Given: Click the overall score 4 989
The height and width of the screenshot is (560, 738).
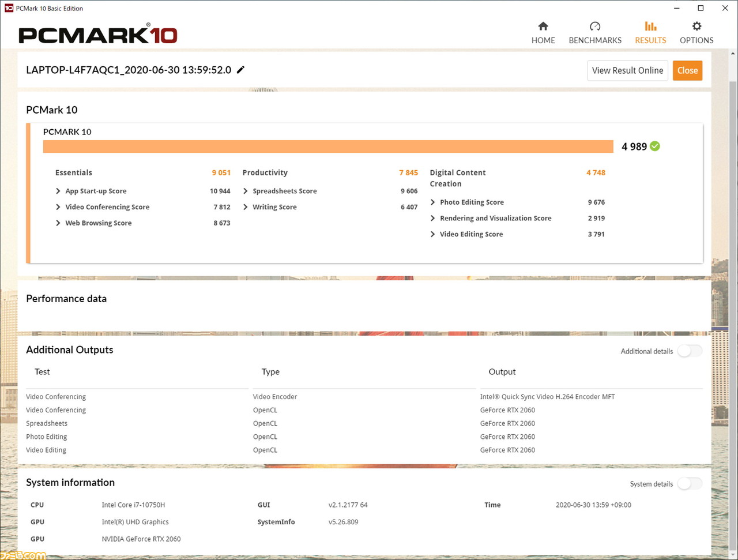Looking at the screenshot, I should coord(634,146).
